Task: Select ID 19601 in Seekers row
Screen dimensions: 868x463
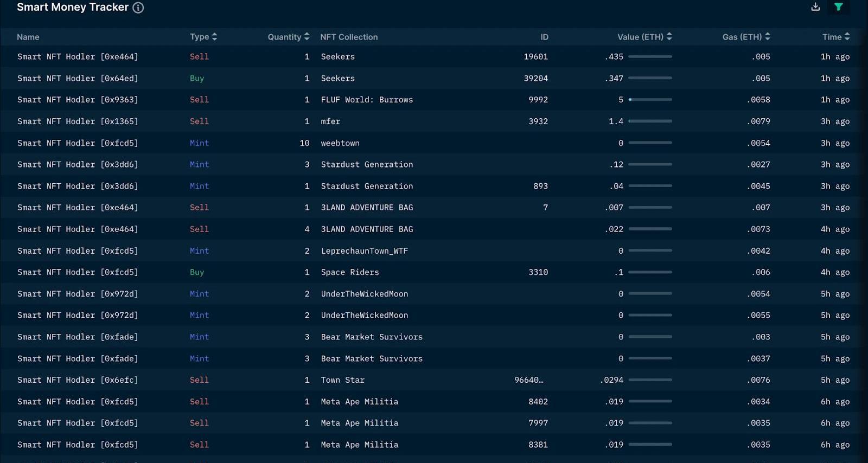Action: coord(535,56)
